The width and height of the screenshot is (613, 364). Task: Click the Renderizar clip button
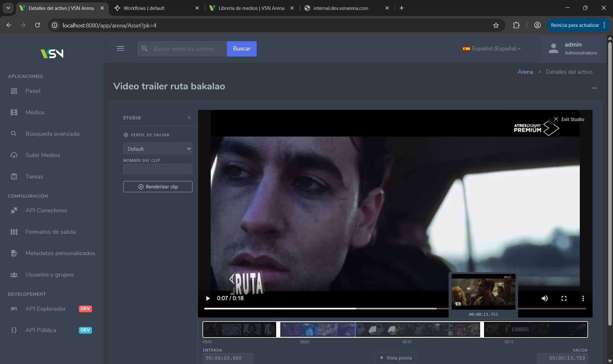[x=158, y=187]
